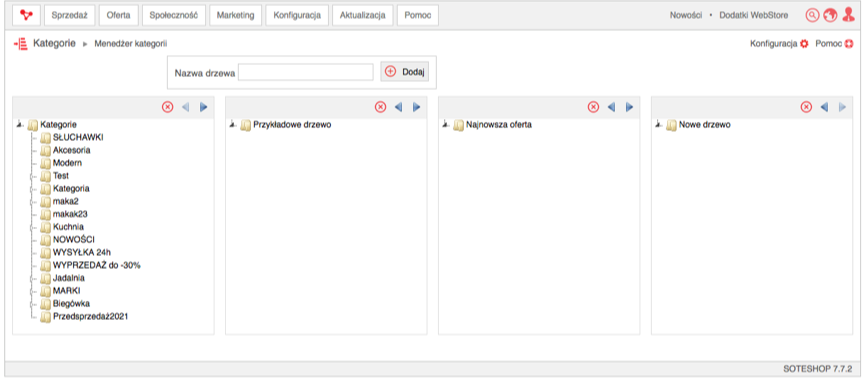
Task: Click the Dodaj button to add tree
Action: pyautogui.click(x=404, y=72)
